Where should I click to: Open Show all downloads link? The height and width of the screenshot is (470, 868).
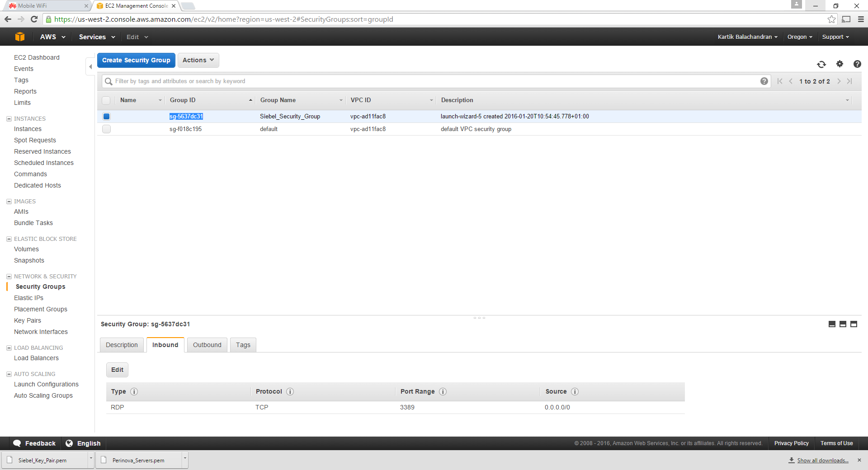pos(823,461)
